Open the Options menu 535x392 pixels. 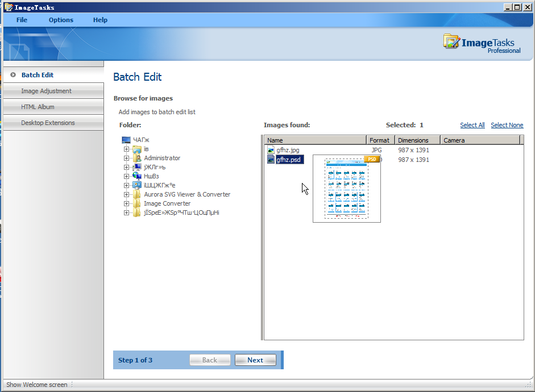[61, 20]
